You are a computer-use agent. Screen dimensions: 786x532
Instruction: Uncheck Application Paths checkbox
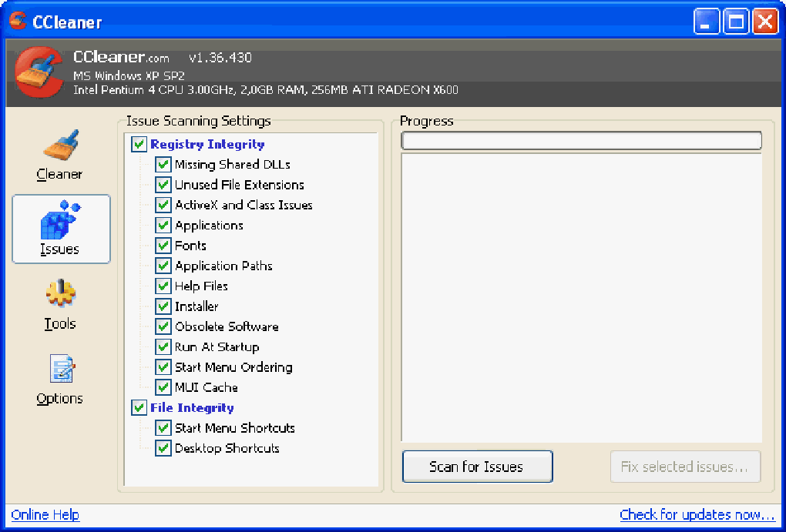point(163,266)
